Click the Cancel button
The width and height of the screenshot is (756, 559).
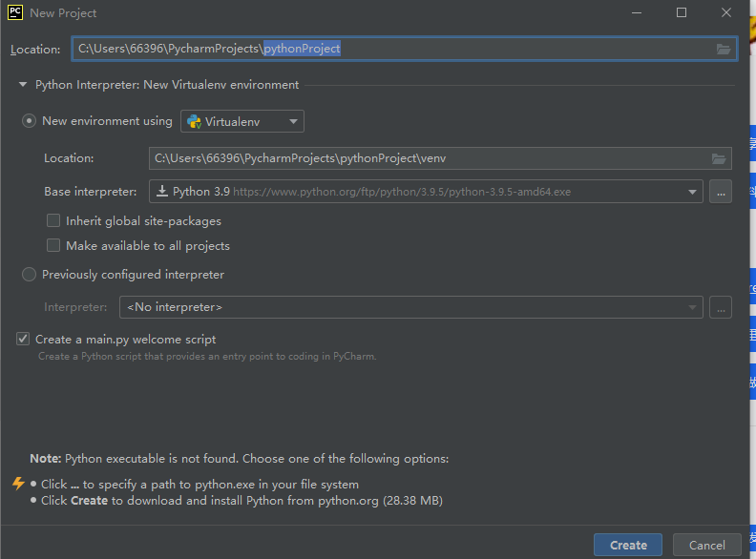706,545
